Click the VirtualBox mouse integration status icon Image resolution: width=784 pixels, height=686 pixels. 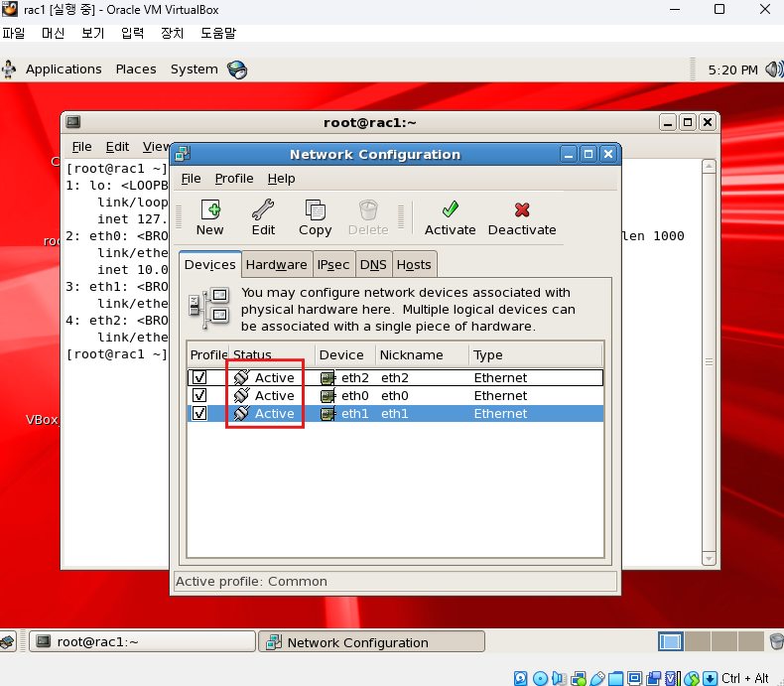(x=692, y=678)
